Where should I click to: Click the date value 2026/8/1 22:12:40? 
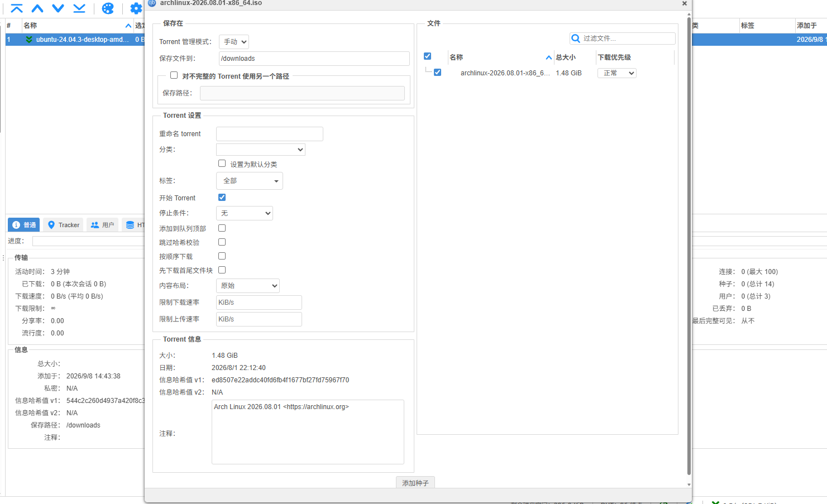pos(238,368)
